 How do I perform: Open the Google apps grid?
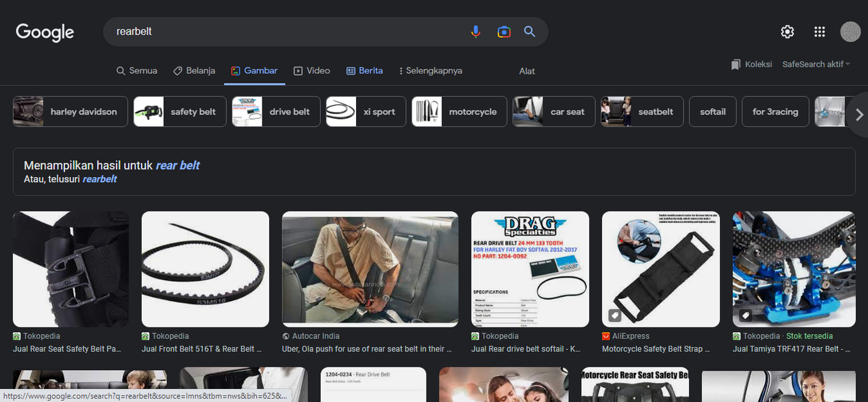pos(819,32)
